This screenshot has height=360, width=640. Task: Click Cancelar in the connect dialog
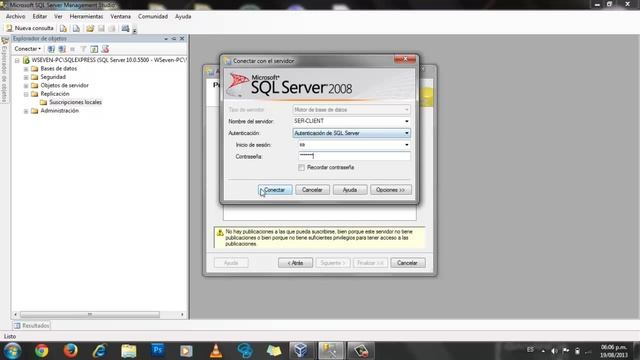click(312, 190)
